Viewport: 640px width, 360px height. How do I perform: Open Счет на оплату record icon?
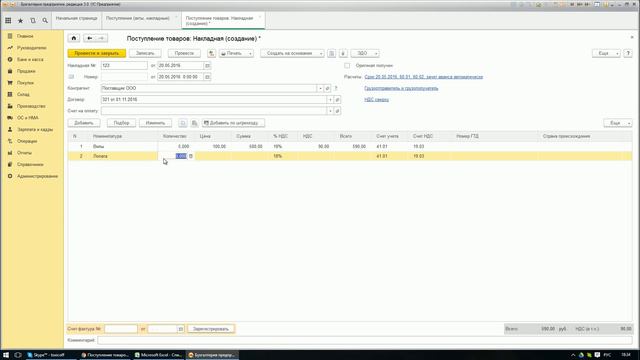pyautogui.click(x=338, y=111)
